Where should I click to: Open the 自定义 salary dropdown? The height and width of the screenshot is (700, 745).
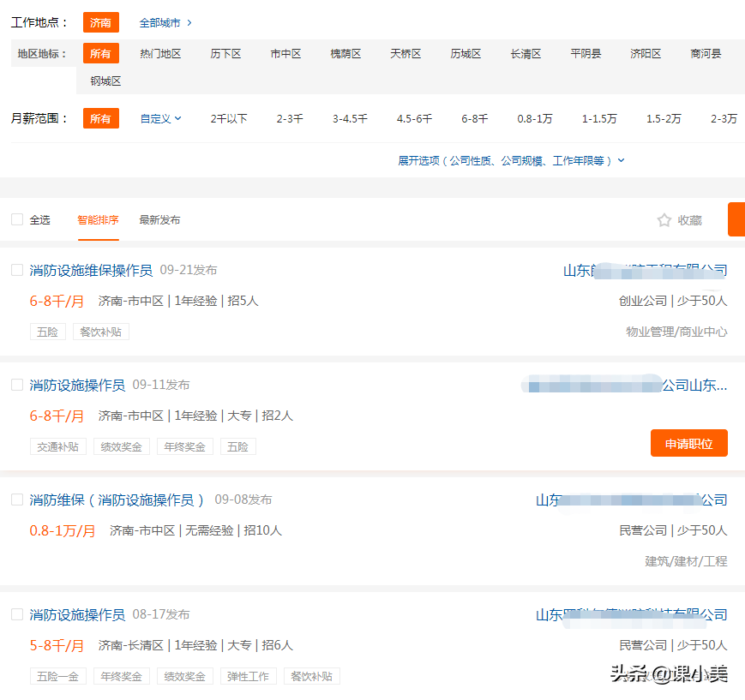click(x=160, y=121)
